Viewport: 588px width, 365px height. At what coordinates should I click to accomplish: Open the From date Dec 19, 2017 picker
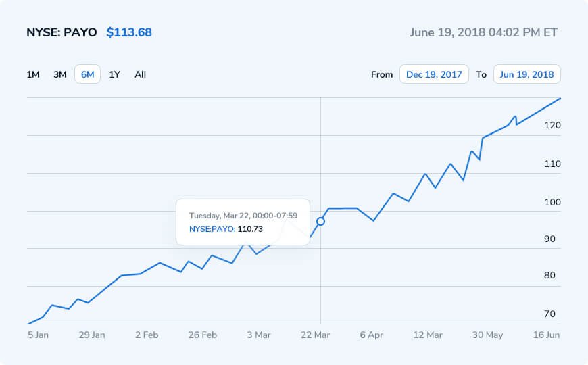(434, 74)
